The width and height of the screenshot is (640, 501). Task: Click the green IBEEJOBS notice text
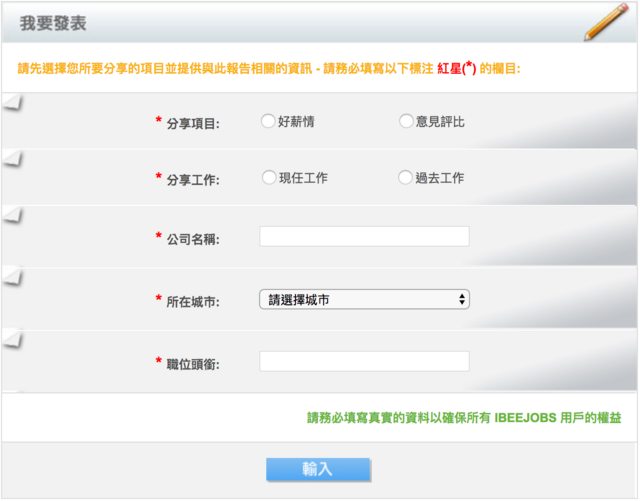(464, 418)
